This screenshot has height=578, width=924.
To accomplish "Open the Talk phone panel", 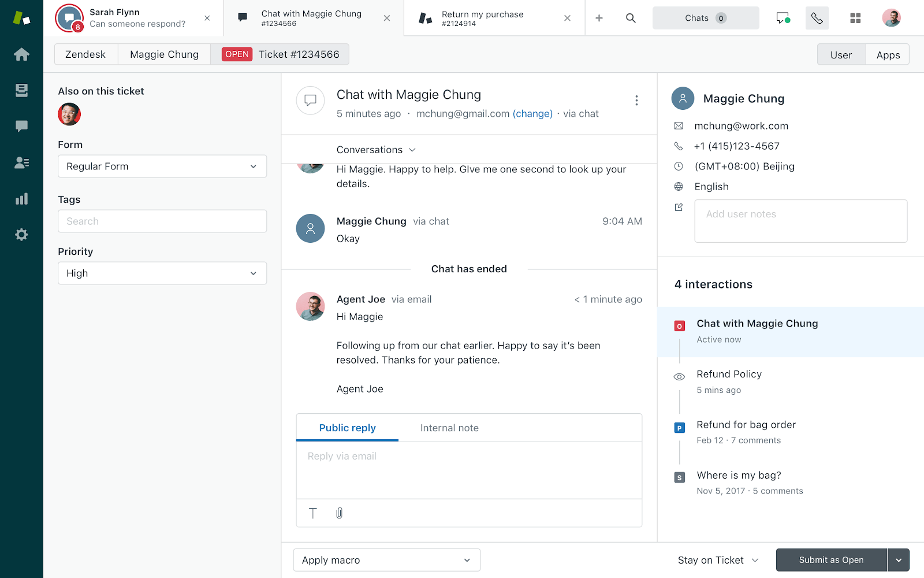I will 817,18.
